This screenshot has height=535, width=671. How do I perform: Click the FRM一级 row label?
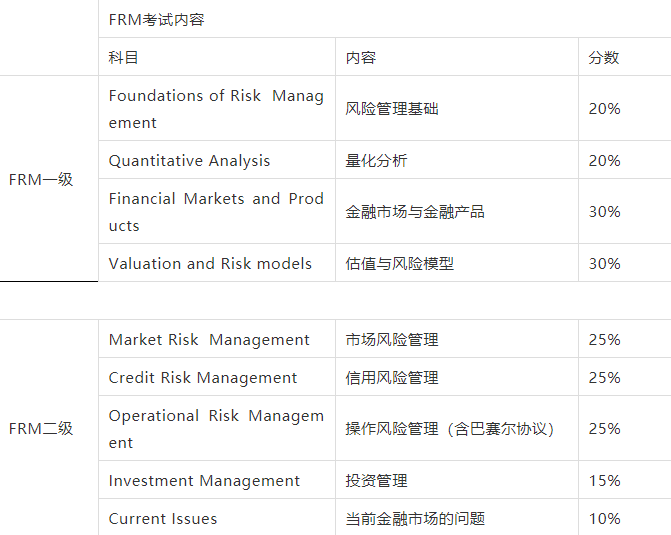click(x=41, y=180)
